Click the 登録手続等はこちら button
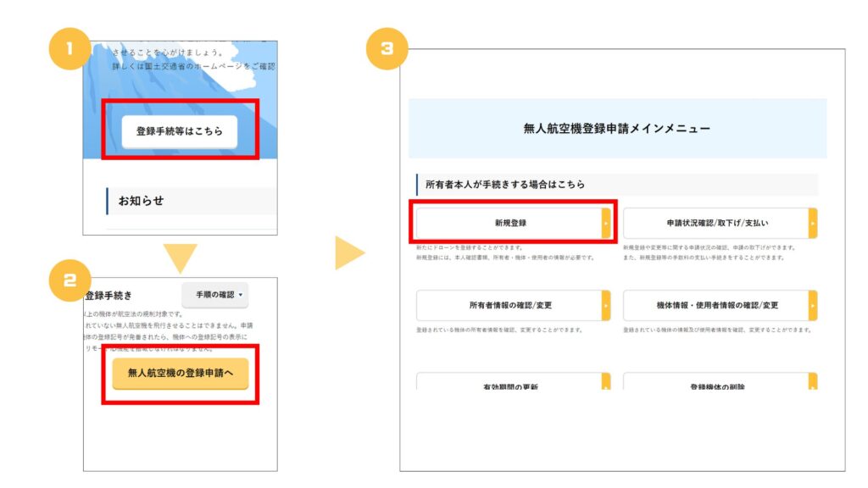Viewport: 868px width, 488px height. tap(179, 131)
